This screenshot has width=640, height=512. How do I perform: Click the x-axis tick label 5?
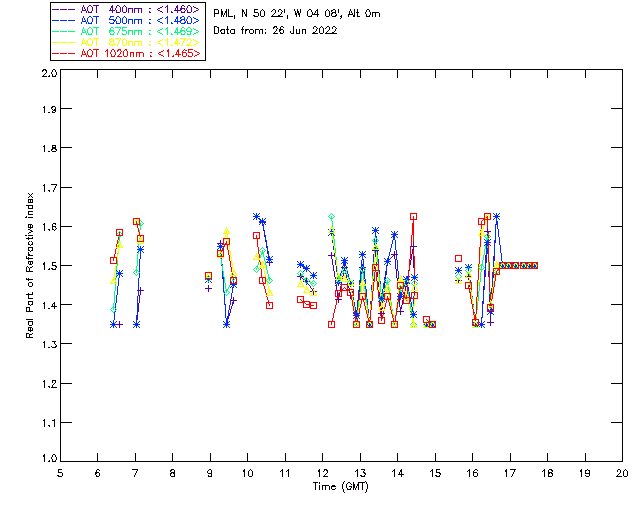(60, 473)
